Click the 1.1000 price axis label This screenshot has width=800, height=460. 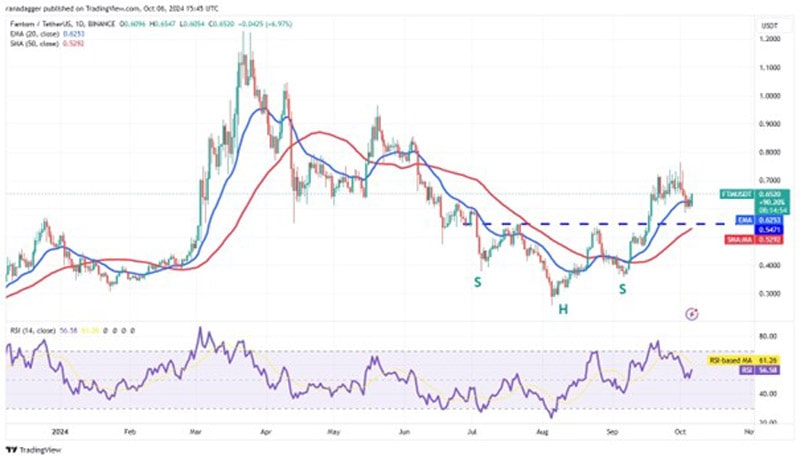pos(769,67)
